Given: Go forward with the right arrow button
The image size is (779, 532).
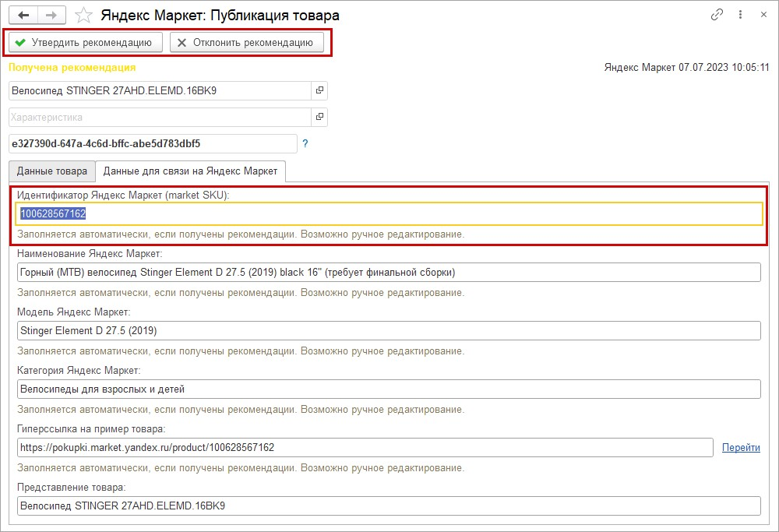Looking at the screenshot, I should (x=51, y=16).
